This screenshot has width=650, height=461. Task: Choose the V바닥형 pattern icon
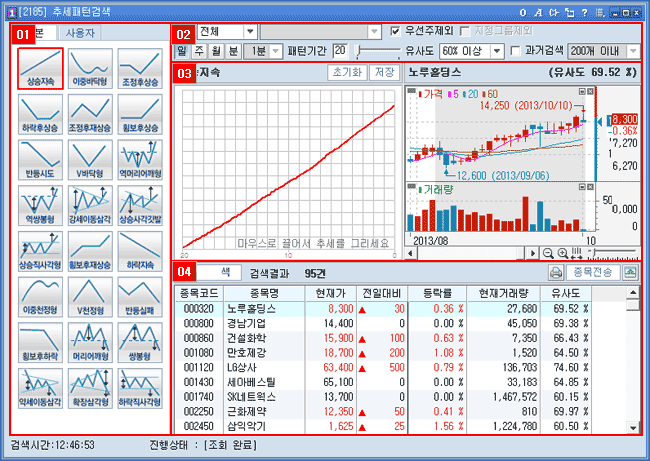(87, 159)
